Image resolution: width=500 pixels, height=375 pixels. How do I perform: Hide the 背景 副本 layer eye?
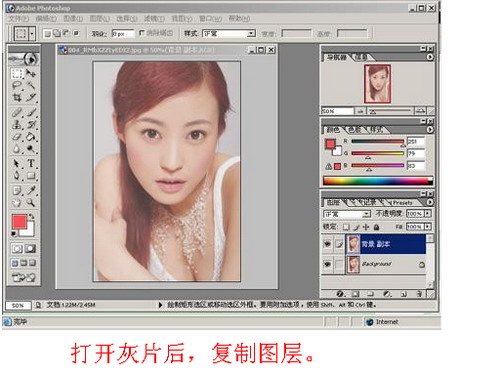click(x=327, y=244)
